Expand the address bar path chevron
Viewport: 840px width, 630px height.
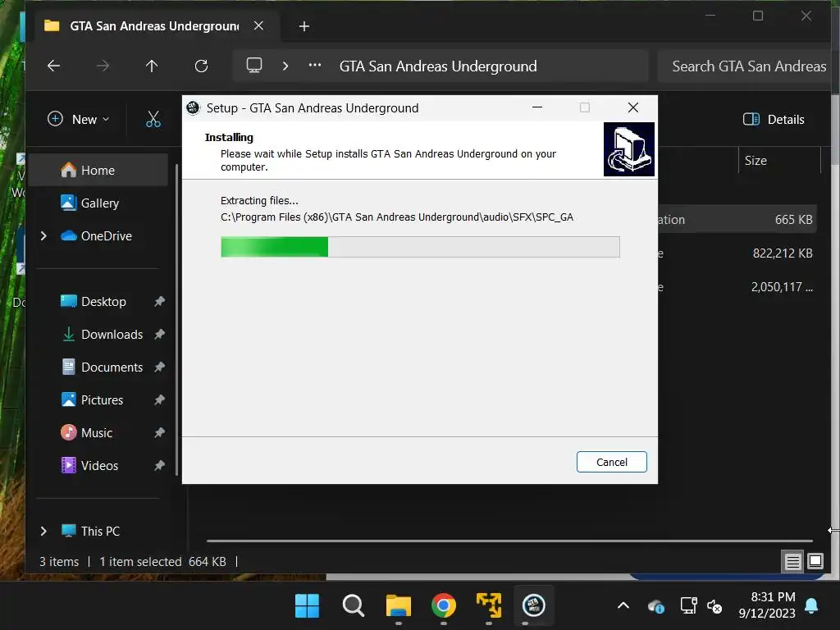pyautogui.click(x=285, y=66)
